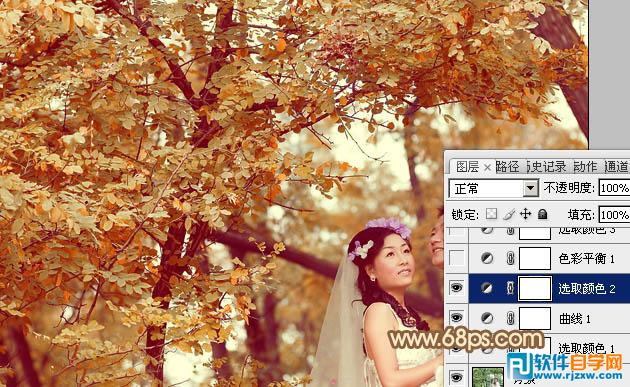
Task: Select layer named 选取颜色 2
Action: pos(587,289)
